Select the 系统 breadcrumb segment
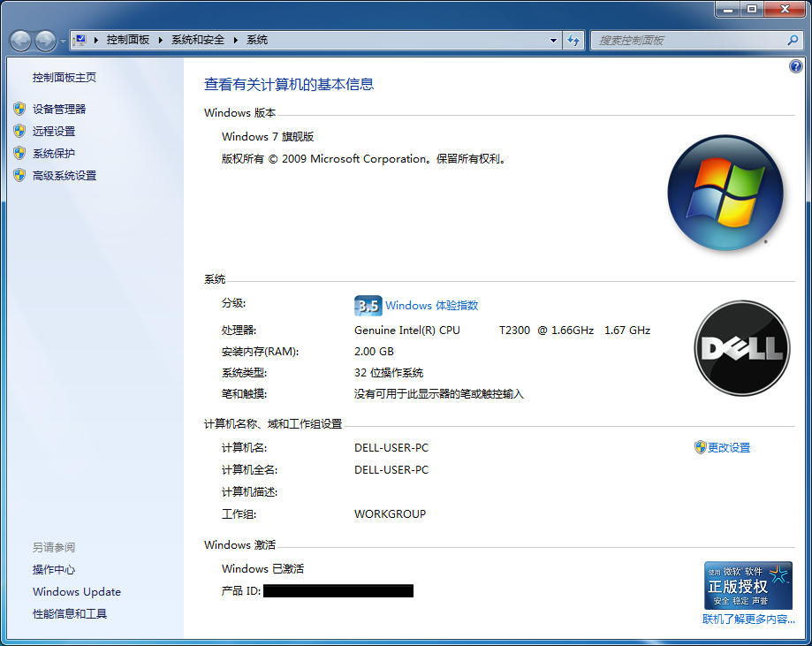812x646 pixels. (x=257, y=40)
